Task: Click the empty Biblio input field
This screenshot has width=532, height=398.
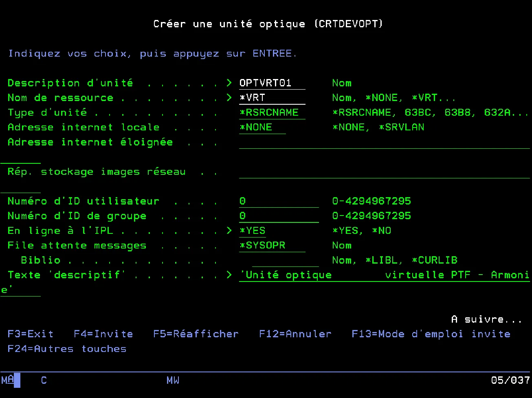Action: (x=285, y=260)
